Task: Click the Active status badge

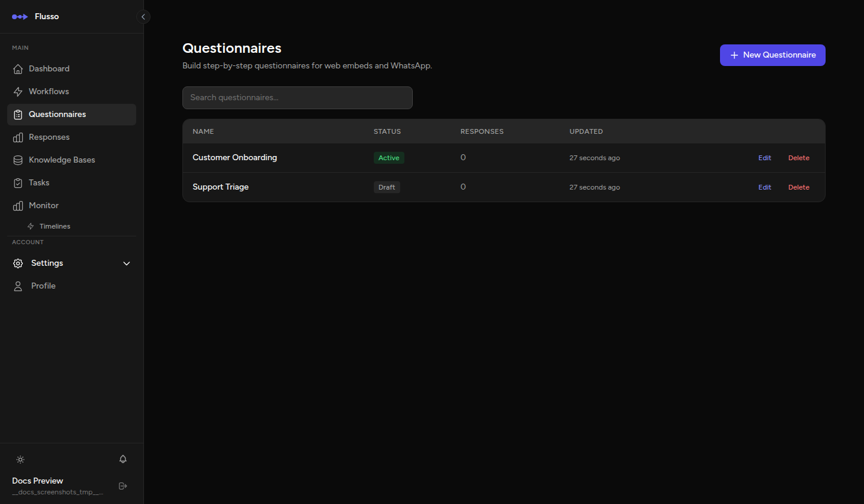Action: click(x=389, y=158)
